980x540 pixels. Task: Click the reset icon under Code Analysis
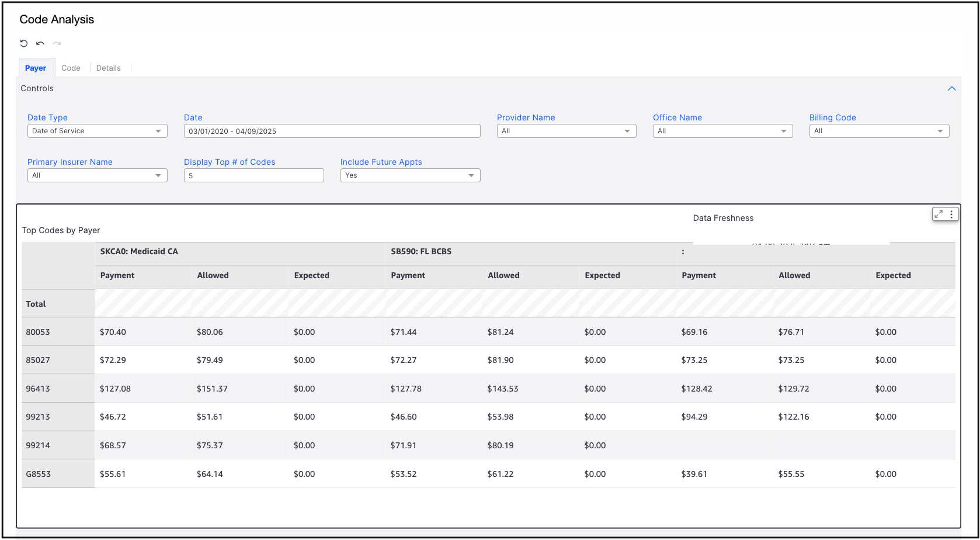(x=24, y=43)
